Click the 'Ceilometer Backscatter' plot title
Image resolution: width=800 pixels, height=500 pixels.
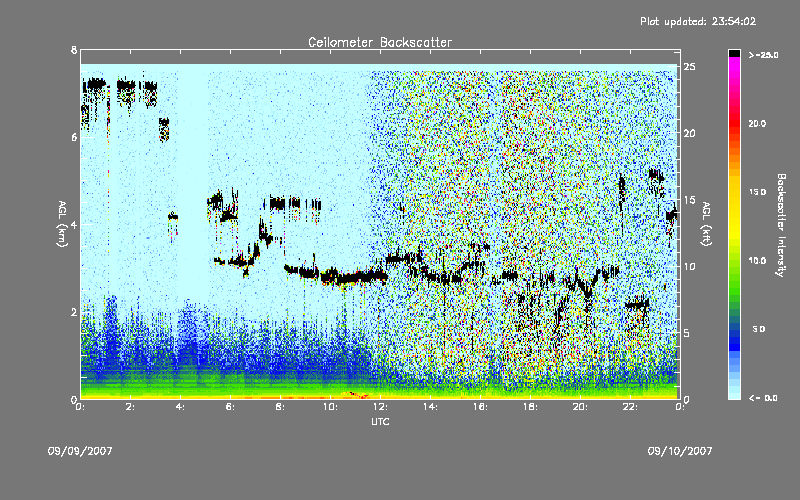pyautogui.click(x=380, y=42)
